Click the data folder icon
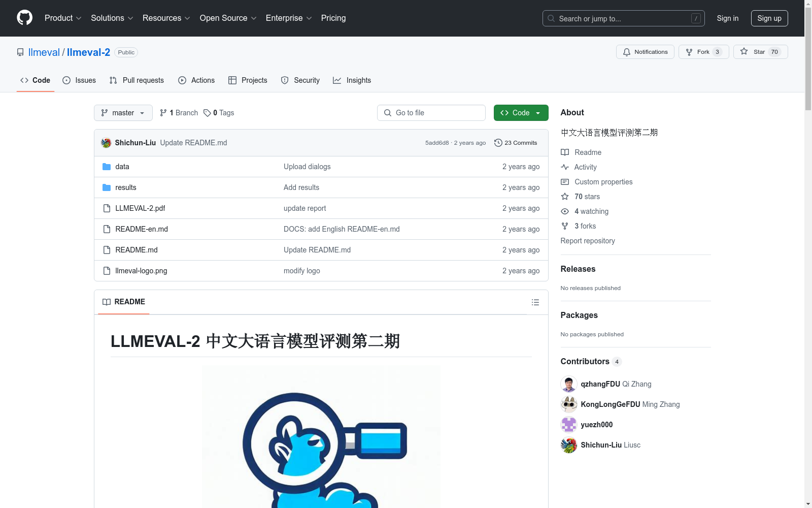Viewport: 812px width, 508px height. pyautogui.click(x=107, y=167)
